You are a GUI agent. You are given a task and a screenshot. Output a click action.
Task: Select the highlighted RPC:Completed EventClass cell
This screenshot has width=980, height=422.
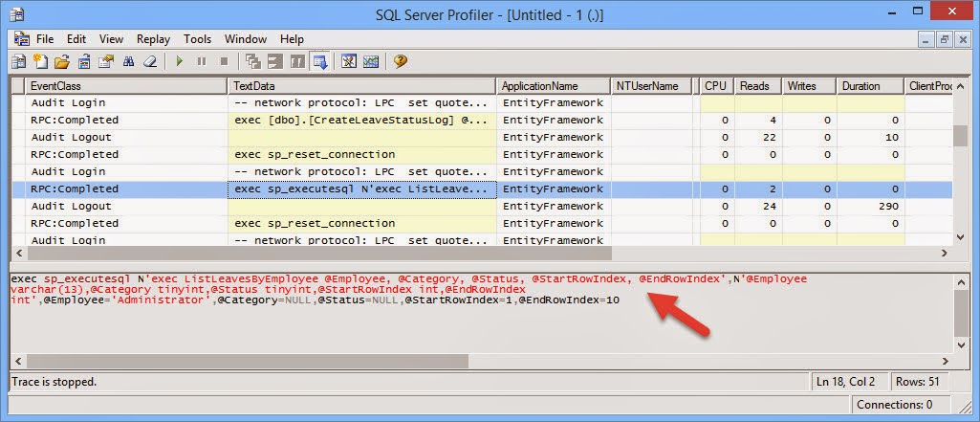126,189
